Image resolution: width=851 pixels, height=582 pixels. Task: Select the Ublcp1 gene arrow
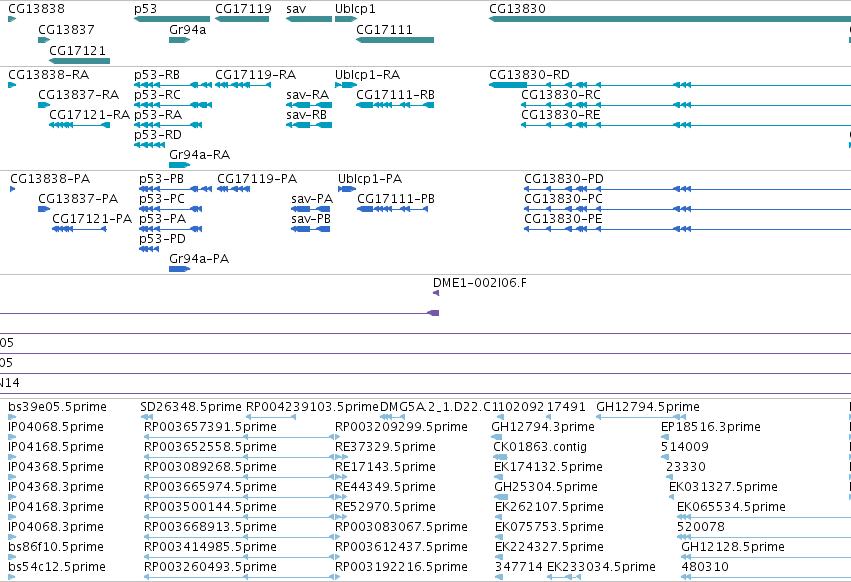[x=346, y=19]
